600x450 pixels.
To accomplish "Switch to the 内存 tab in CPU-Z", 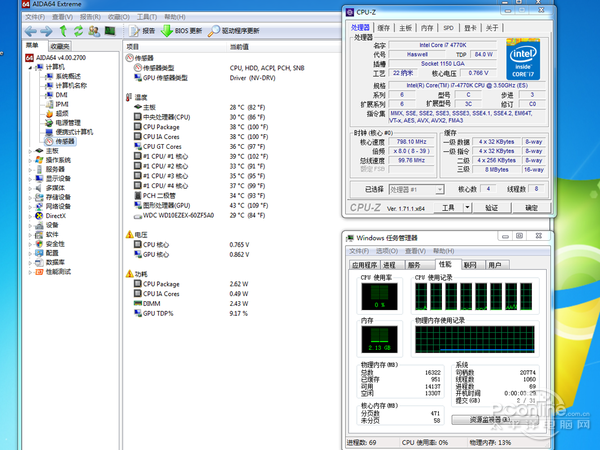I will (426, 28).
